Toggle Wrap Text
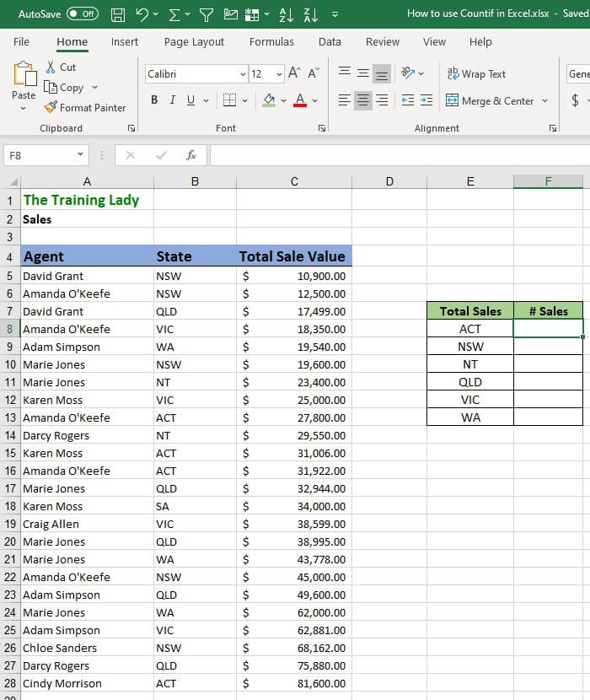Viewport: 590px width, 700px height. [x=476, y=73]
